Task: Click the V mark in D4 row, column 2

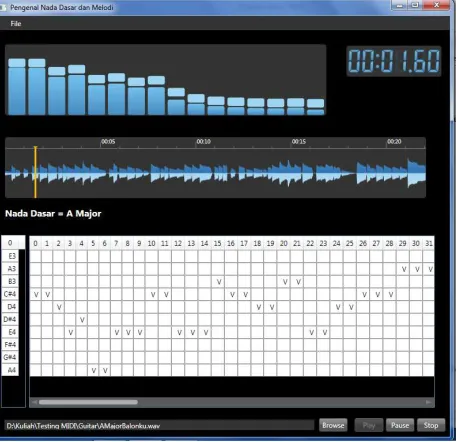Action: 59,307
